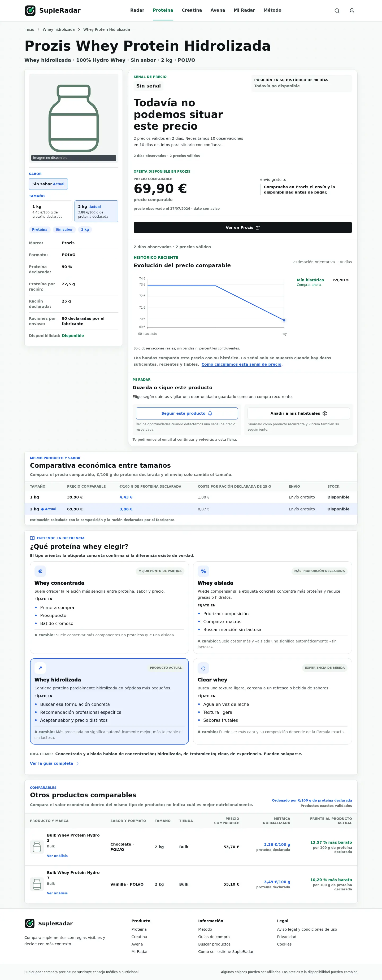Click the SupleRadar logo in the footer

(x=49, y=923)
